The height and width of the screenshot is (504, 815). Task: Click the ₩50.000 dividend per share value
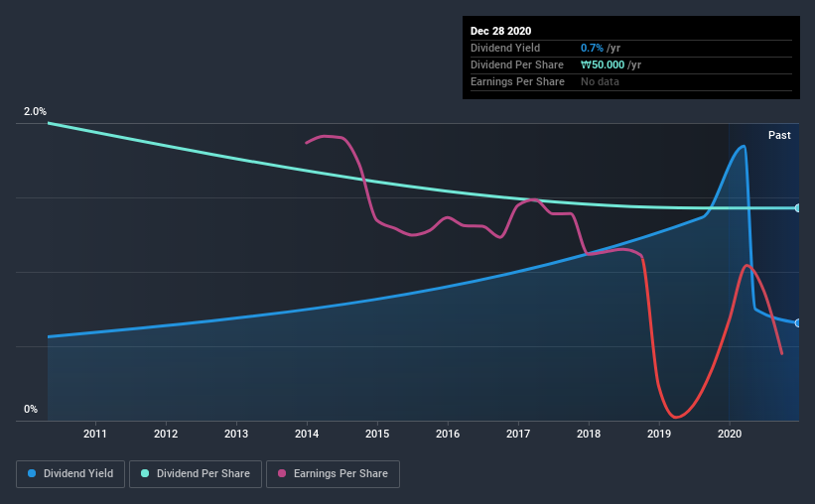click(x=611, y=64)
